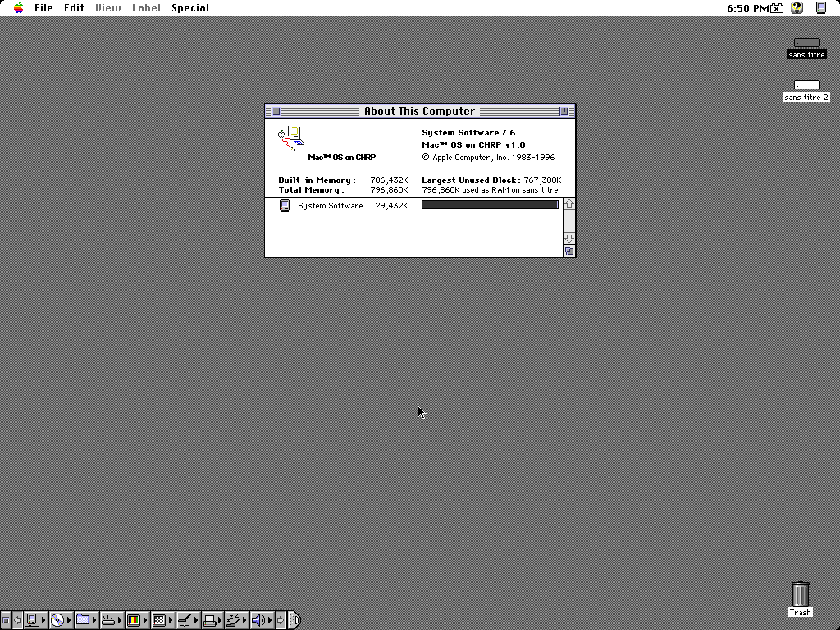Open the Application menu icon in menu bar
Image resolution: width=840 pixels, height=630 pixels.
[x=821, y=8]
